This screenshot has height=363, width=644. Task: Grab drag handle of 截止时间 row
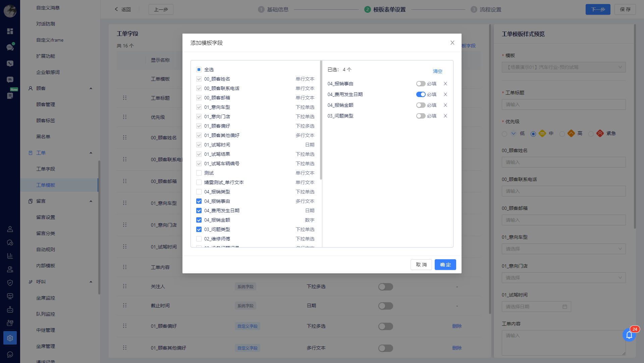pyautogui.click(x=125, y=305)
